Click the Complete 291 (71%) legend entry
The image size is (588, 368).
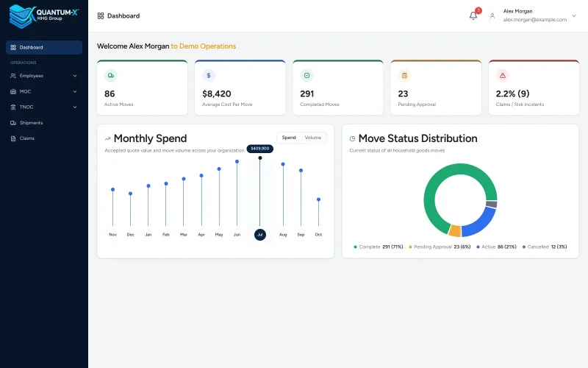pos(379,247)
